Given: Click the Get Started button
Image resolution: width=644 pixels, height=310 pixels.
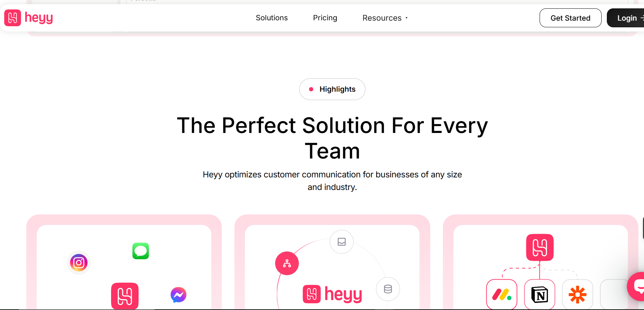Looking at the screenshot, I should pos(570,18).
